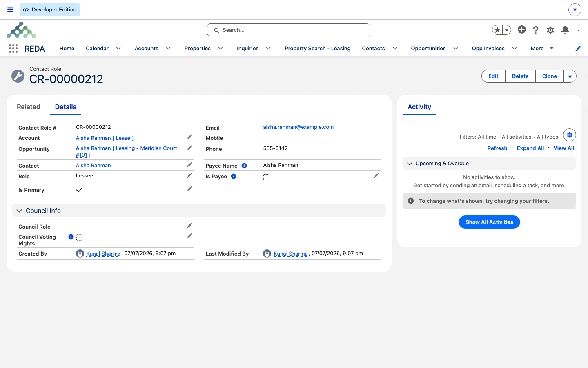Image resolution: width=588 pixels, height=368 pixels.
Task: Open the Notifications bell icon
Action: (565, 30)
